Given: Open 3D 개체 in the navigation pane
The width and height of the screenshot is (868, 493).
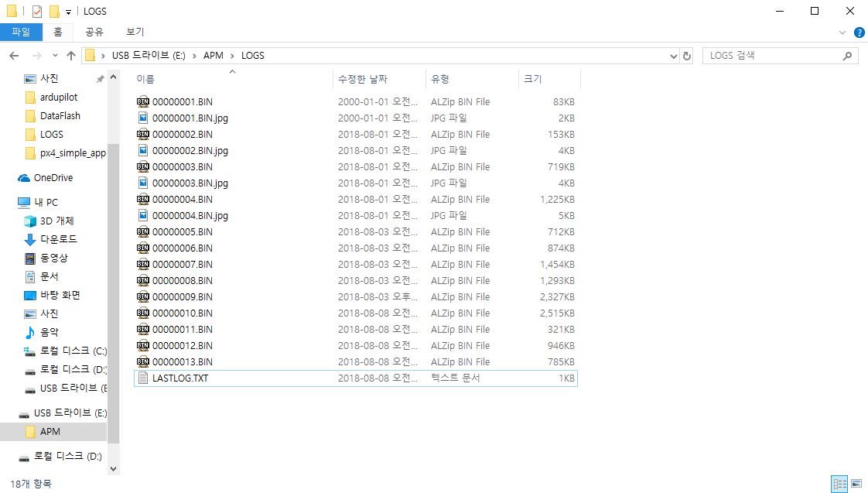Looking at the screenshot, I should click(57, 221).
